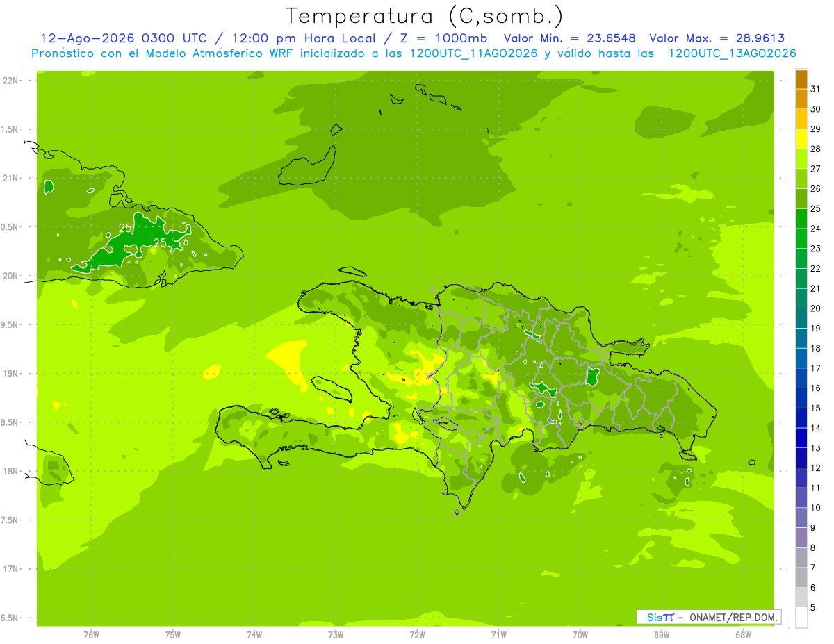This screenshot has width=834, height=644.
Task: Click the '73W' longitude axis label
Action: pyautogui.click(x=336, y=635)
